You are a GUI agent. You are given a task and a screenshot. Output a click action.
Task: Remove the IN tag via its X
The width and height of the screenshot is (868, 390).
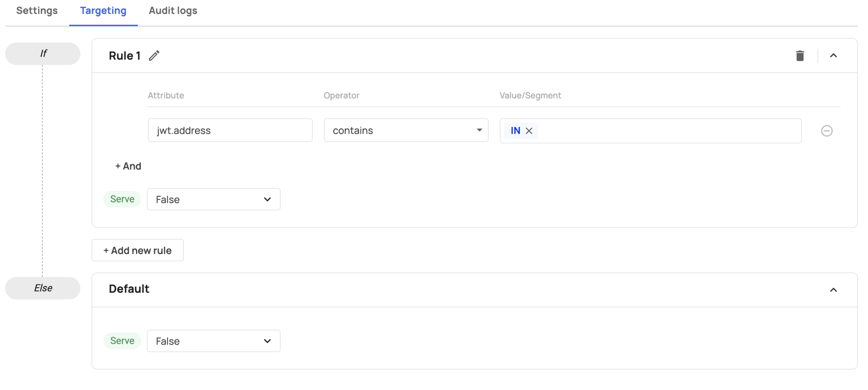pyautogui.click(x=529, y=130)
